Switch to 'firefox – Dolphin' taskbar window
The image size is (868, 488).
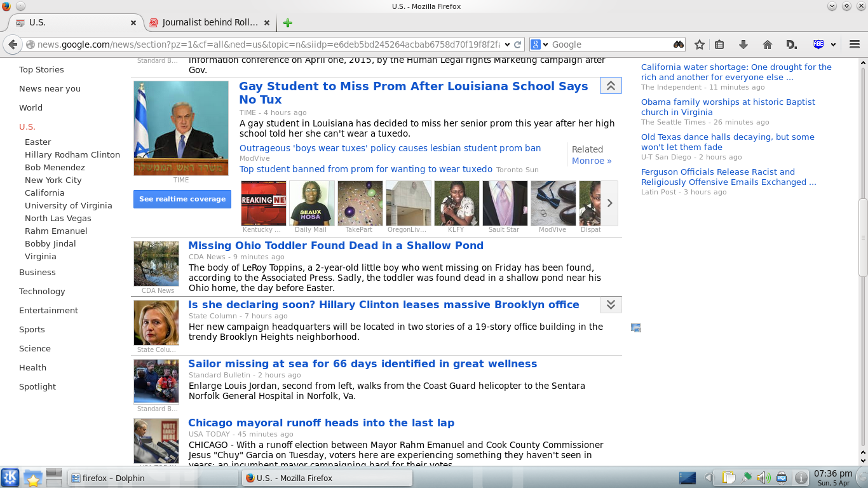click(153, 478)
